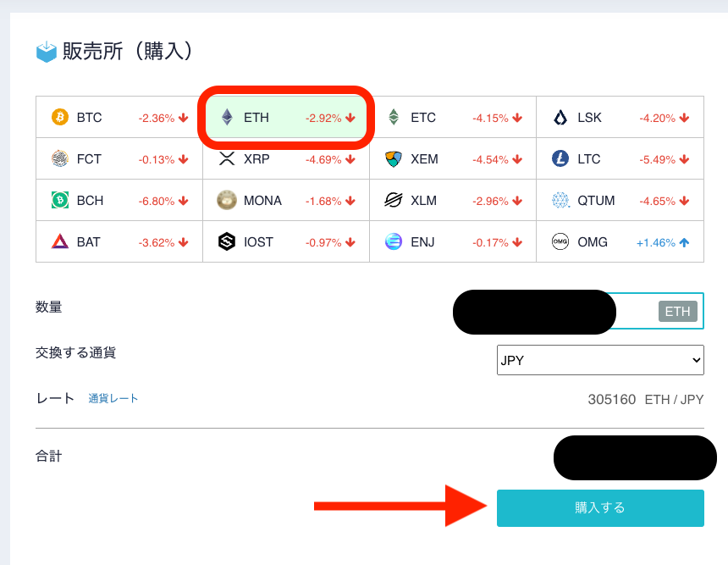Pick the LTC Litecoin icon
The height and width of the screenshot is (565, 728).
pyautogui.click(x=560, y=159)
